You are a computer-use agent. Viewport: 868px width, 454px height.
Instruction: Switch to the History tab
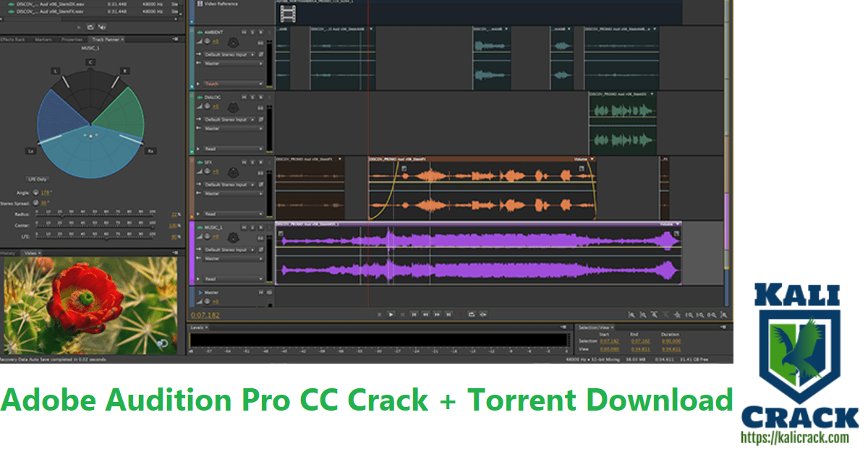[x=8, y=253]
